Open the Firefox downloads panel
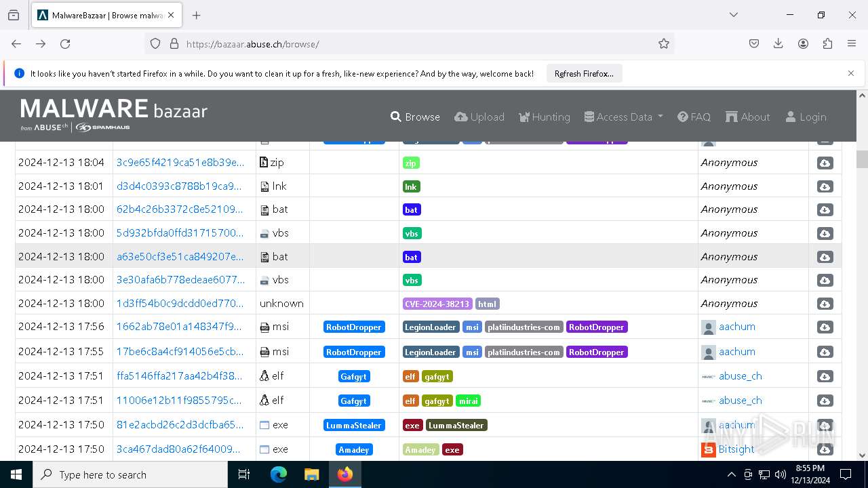The height and width of the screenshot is (488, 868). coord(778,43)
